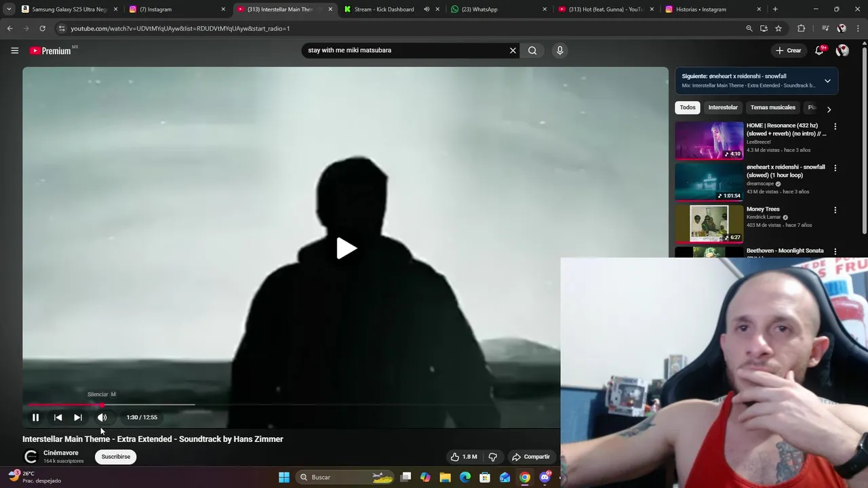Open the Crear create menu

pyautogui.click(x=789, y=50)
